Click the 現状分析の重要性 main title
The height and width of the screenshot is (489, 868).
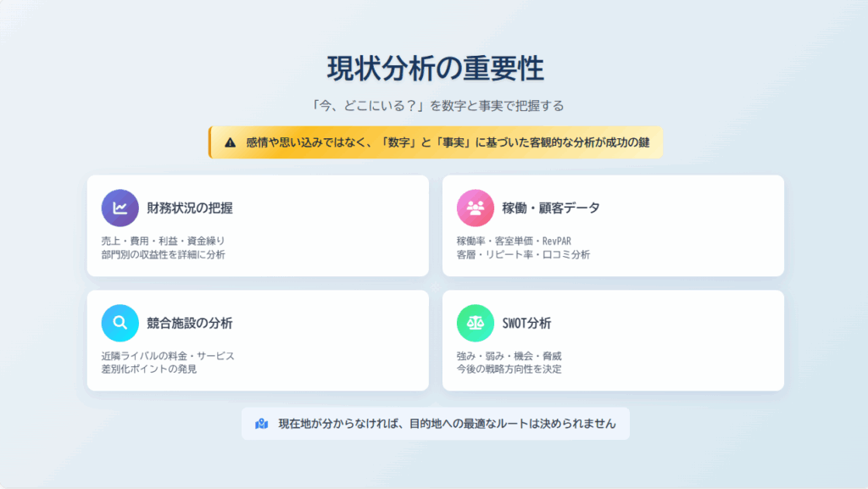(435, 69)
